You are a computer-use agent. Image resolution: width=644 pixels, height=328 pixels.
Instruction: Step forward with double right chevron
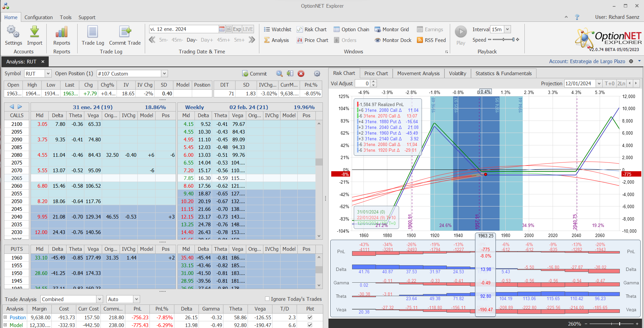pyautogui.click(x=252, y=40)
